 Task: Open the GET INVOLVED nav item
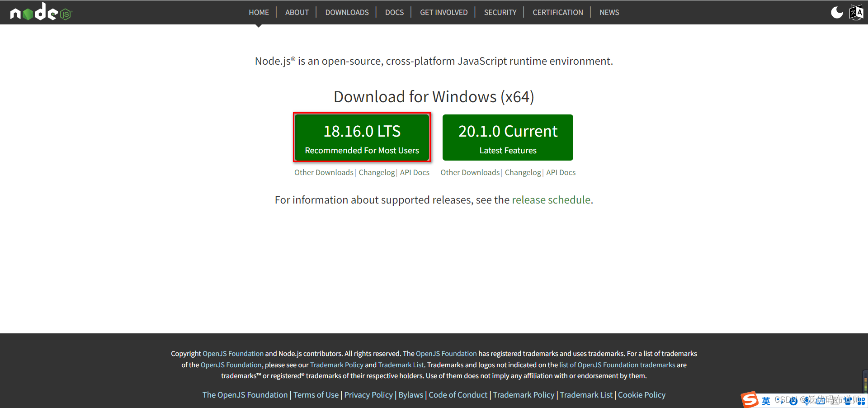[444, 12]
